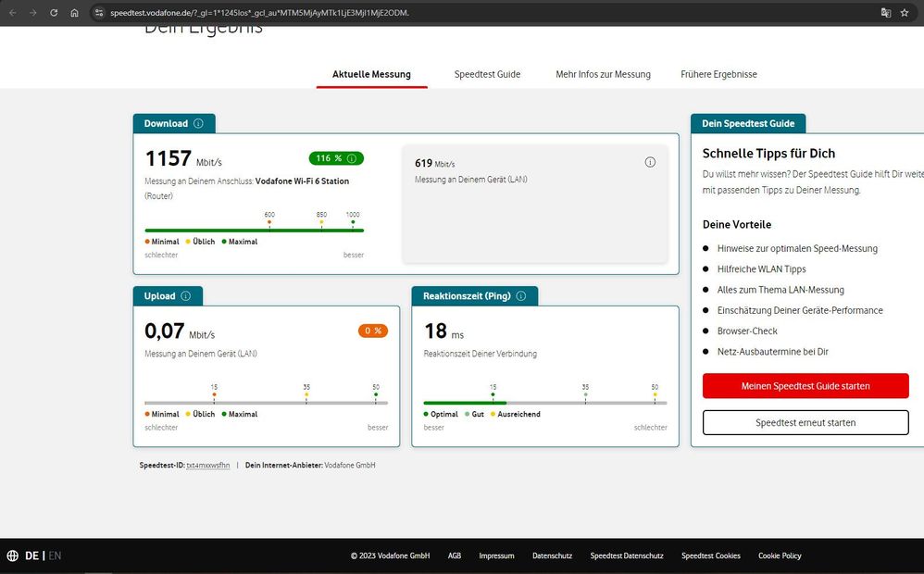
Task: Click the 18 ms ping value
Action: pos(443,331)
